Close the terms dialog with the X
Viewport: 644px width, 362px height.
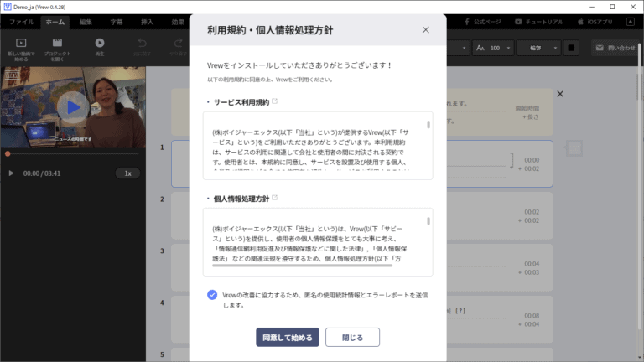click(x=426, y=30)
